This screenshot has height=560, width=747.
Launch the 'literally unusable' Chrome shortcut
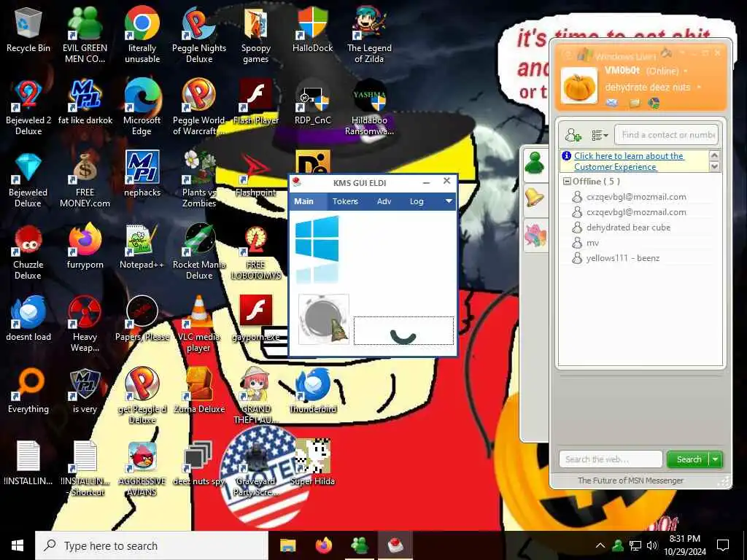point(142,34)
